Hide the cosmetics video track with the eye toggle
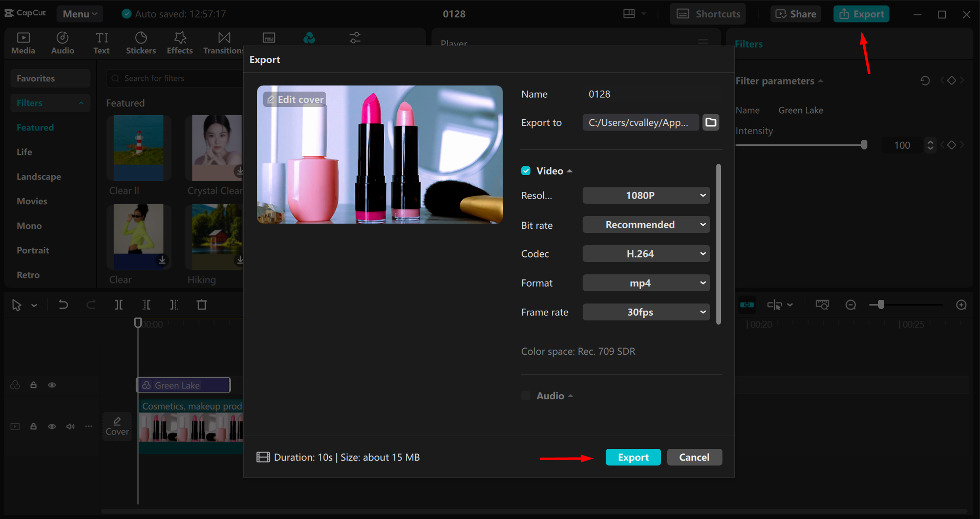This screenshot has width=980, height=519. [52, 426]
